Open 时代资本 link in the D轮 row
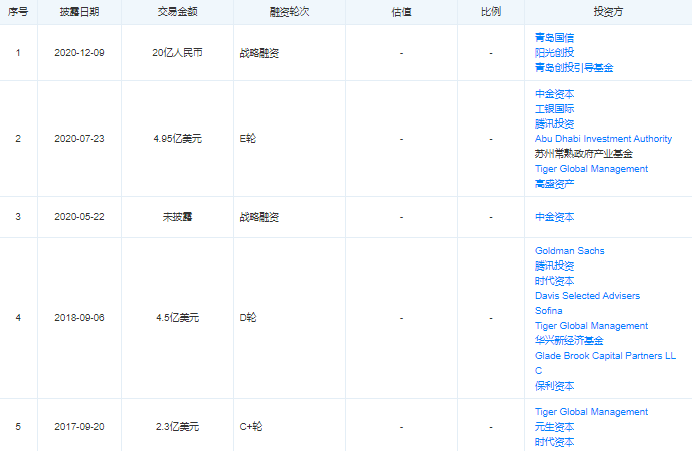 [554, 281]
